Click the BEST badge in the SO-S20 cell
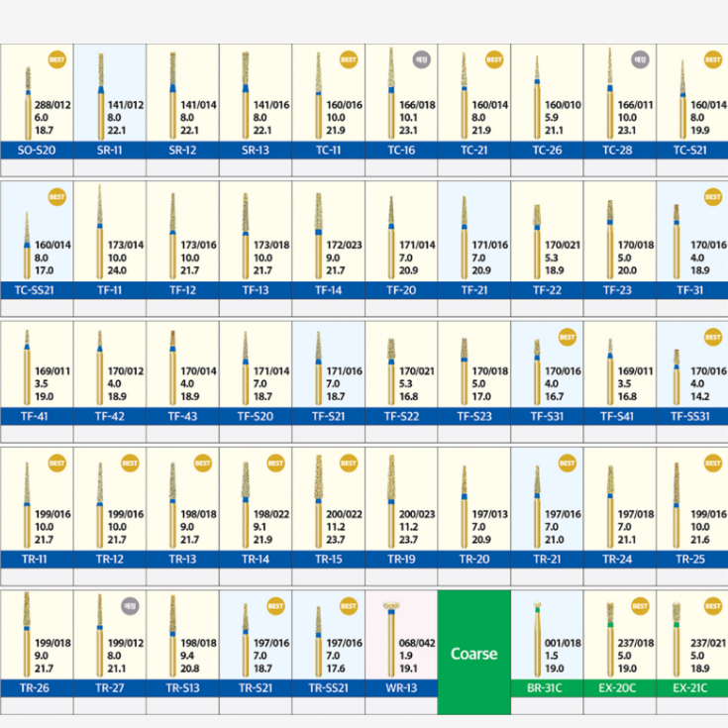The image size is (728, 728). pos(57,59)
